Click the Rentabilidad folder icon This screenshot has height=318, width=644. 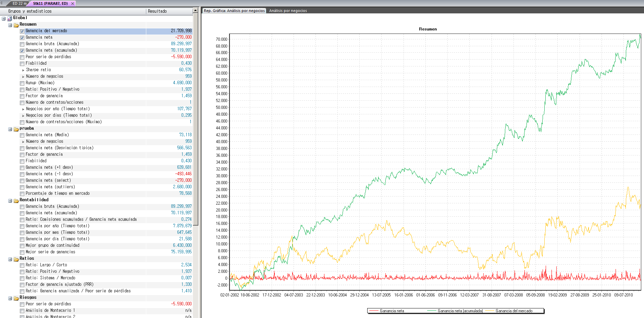pos(16,201)
